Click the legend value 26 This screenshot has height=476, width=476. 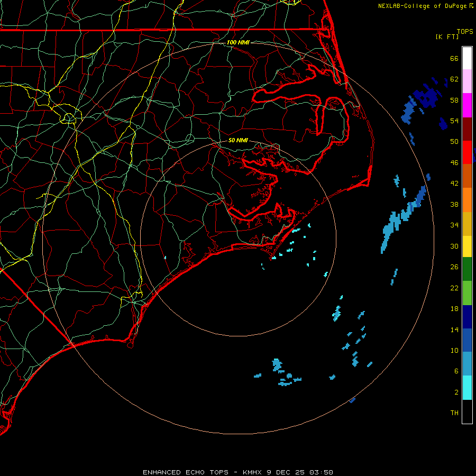[454, 267]
